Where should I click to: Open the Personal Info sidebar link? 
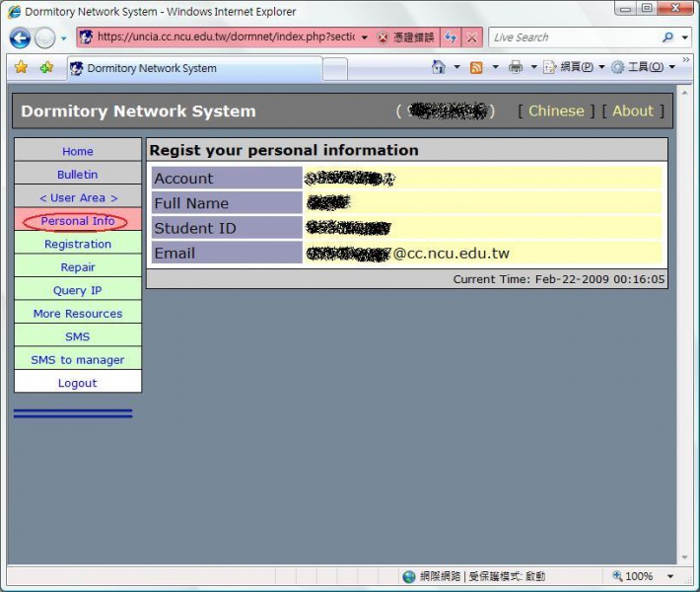(78, 221)
